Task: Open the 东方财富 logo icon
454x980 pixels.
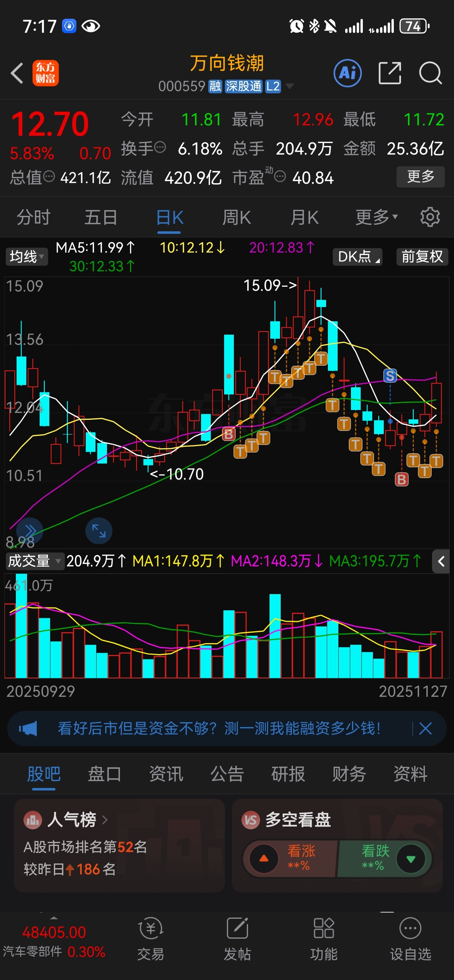Action: point(45,73)
